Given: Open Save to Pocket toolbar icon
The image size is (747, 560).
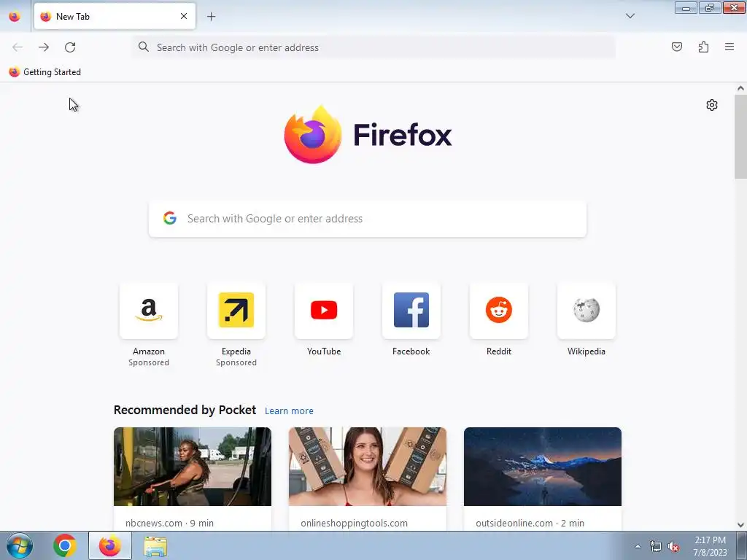Looking at the screenshot, I should coord(676,47).
